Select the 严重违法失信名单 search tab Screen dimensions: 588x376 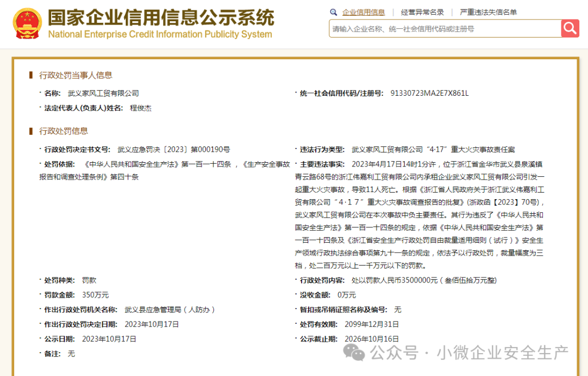point(488,13)
